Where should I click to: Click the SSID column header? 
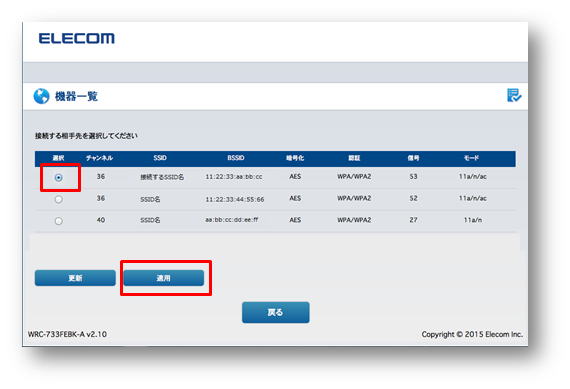point(160,158)
